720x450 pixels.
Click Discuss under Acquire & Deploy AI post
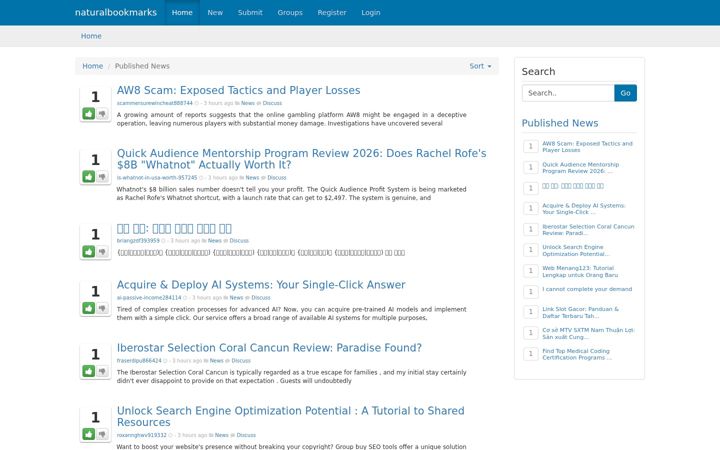click(x=261, y=298)
